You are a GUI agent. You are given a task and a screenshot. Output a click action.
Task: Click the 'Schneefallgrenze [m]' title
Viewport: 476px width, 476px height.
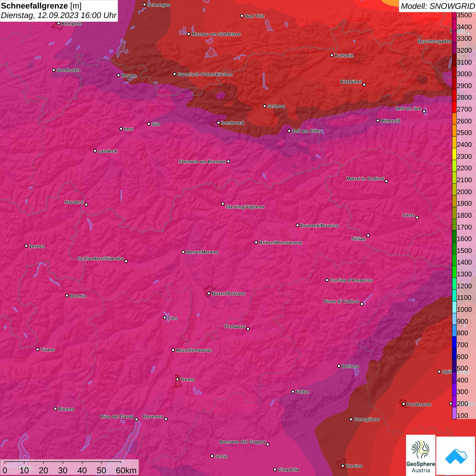coord(41,6)
